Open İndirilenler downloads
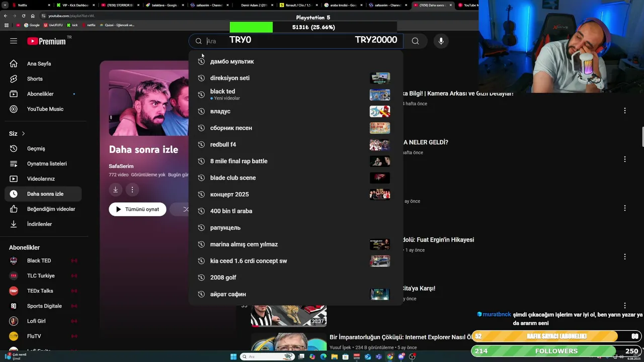 pos(43,224)
